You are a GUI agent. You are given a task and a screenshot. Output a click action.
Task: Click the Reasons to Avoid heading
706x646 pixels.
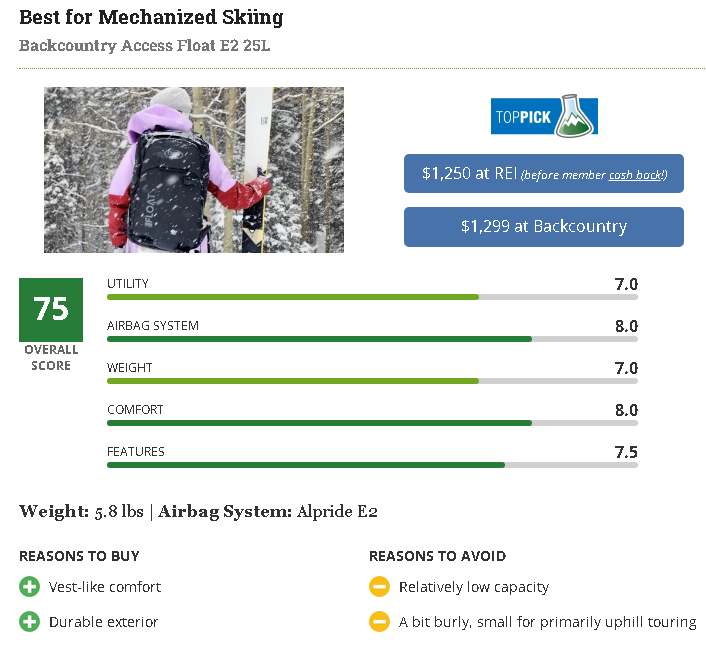(x=438, y=556)
